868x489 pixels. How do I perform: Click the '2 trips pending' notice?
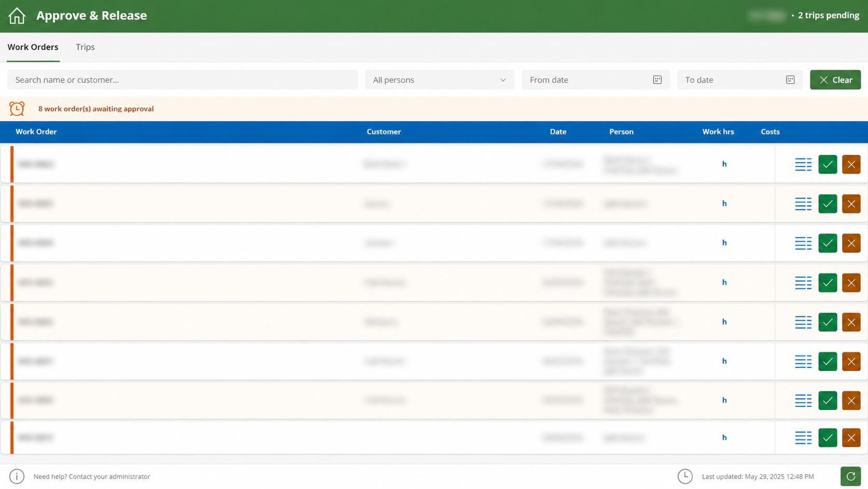[x=829, y=16]
